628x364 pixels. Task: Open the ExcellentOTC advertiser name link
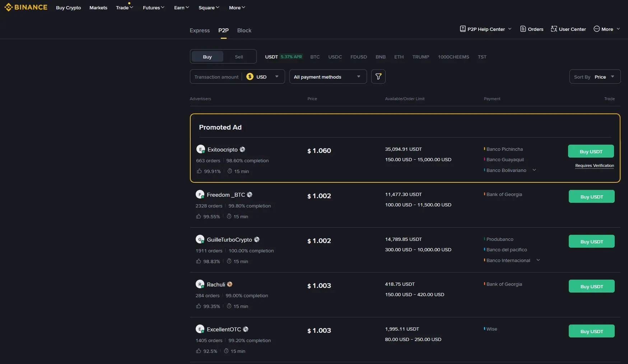pos(224,329)
